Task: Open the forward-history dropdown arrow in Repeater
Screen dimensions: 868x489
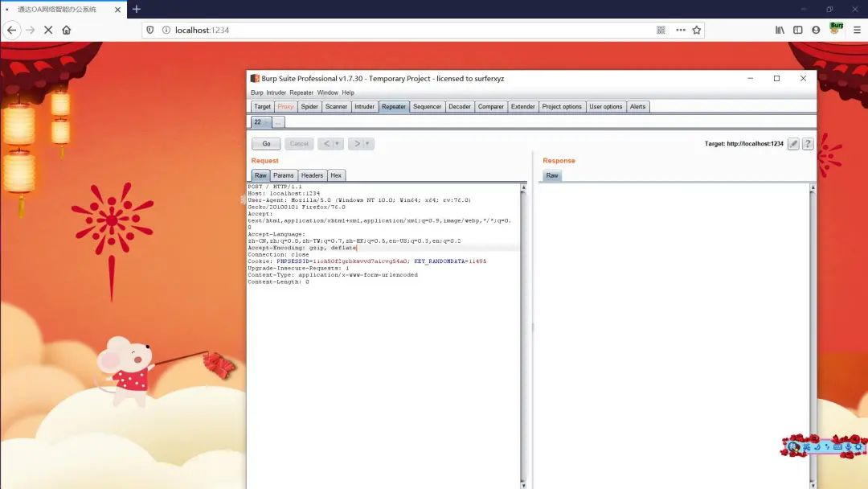Action: [366, 143]
